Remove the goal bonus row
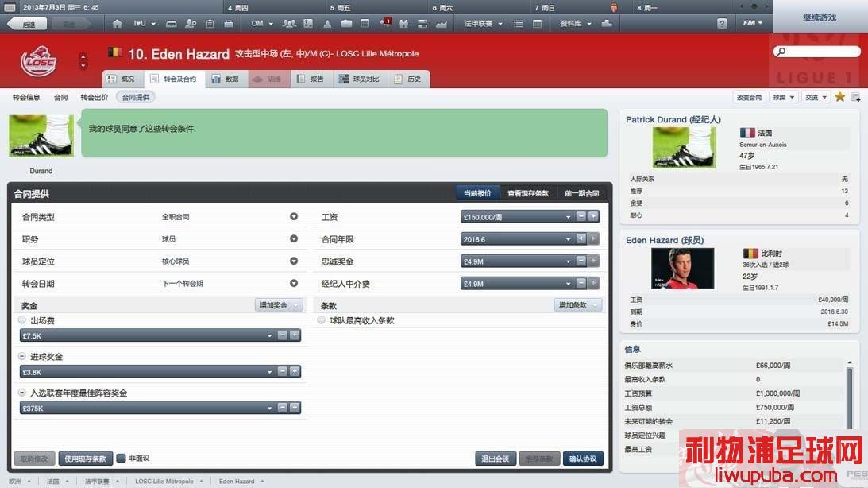The width and height of the screenshot is (868, 488). click(22, 356)
